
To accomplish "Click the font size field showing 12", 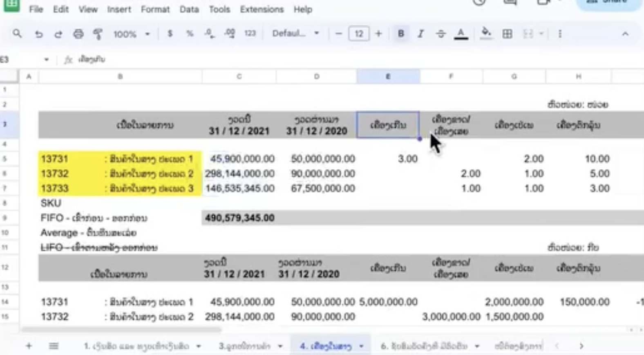I will pos(359,34).
